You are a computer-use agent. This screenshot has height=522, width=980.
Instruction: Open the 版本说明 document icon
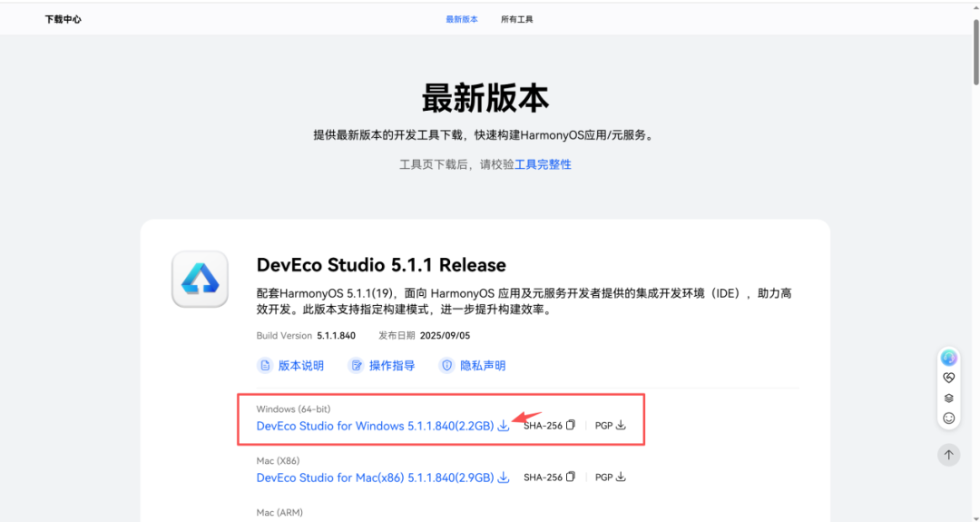[265, 366]
